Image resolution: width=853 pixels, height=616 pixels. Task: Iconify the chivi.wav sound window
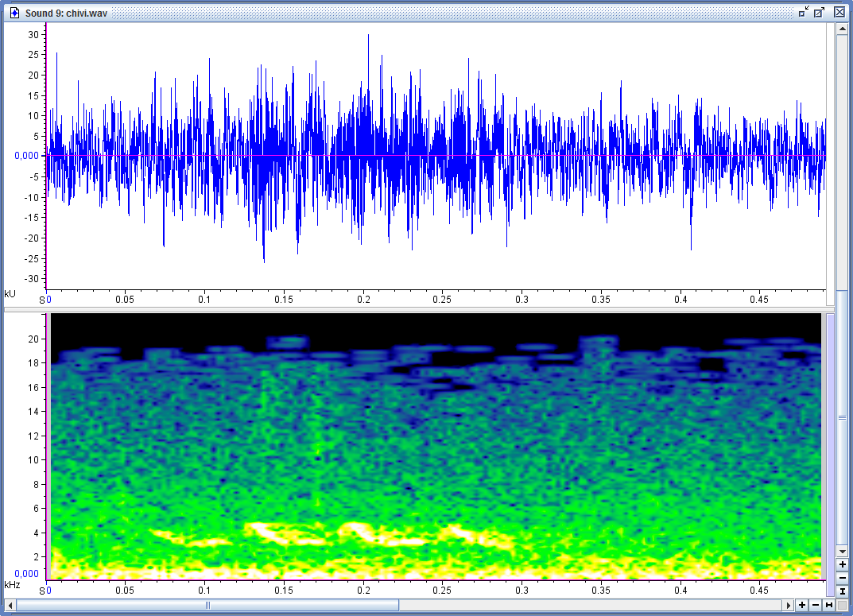point(804,12)
